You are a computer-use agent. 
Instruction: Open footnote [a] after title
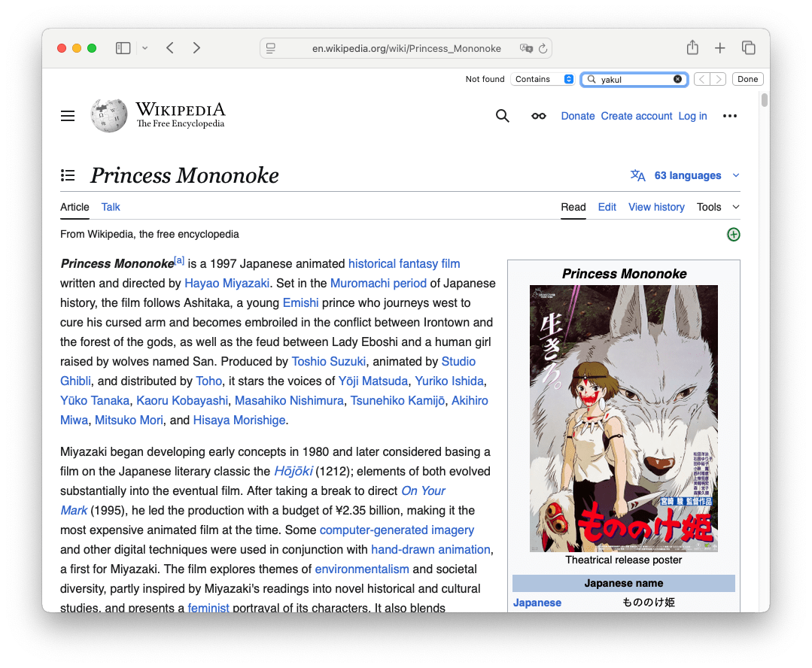[x=178, y=260]
